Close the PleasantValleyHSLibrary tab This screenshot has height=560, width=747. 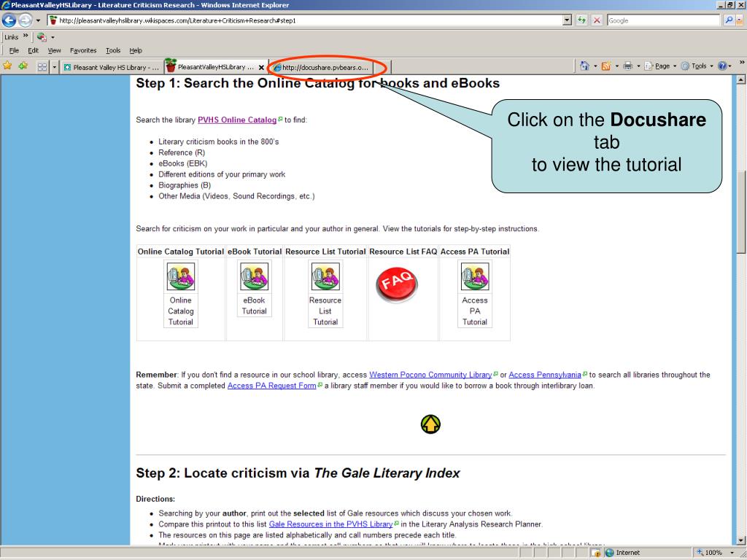click(x=261, y=68)
